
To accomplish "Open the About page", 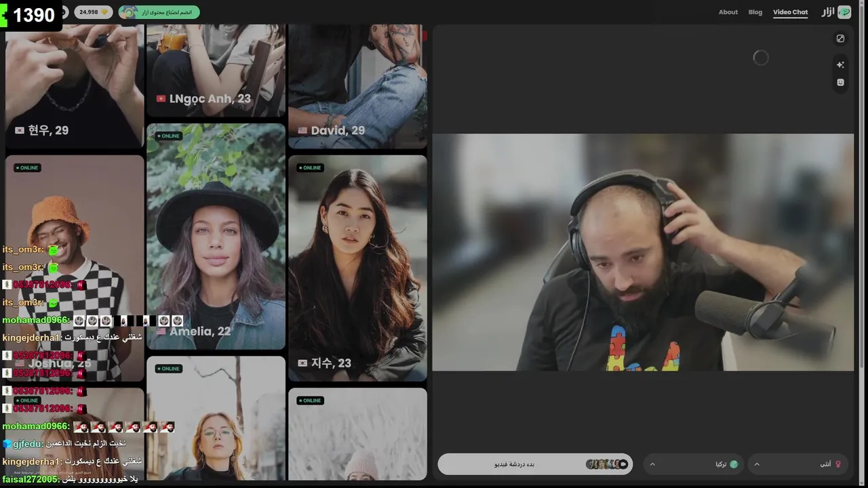I will 728,12.
